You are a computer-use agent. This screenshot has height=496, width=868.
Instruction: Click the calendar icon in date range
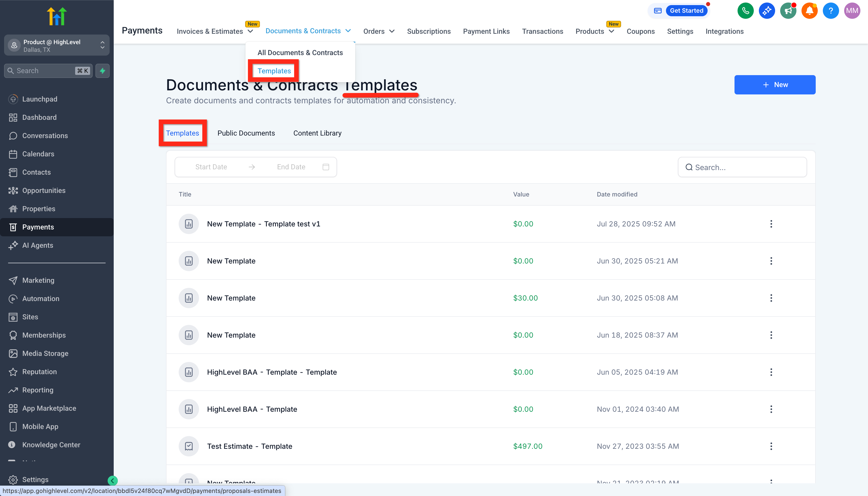coord(326,167)
